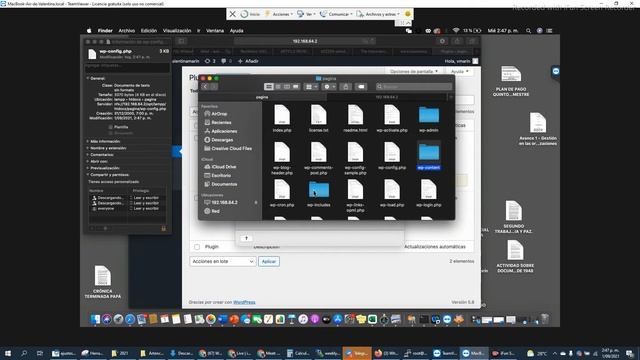Viewport: 640px width, 360px height.
Task: Select the wp-includes folder
Action: coord(319,190)
